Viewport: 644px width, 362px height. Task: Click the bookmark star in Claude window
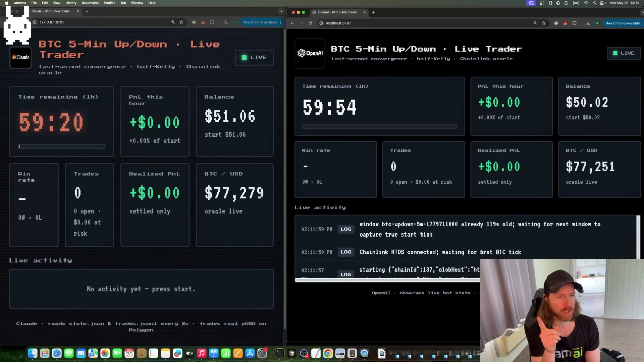[x=181, y=22]
